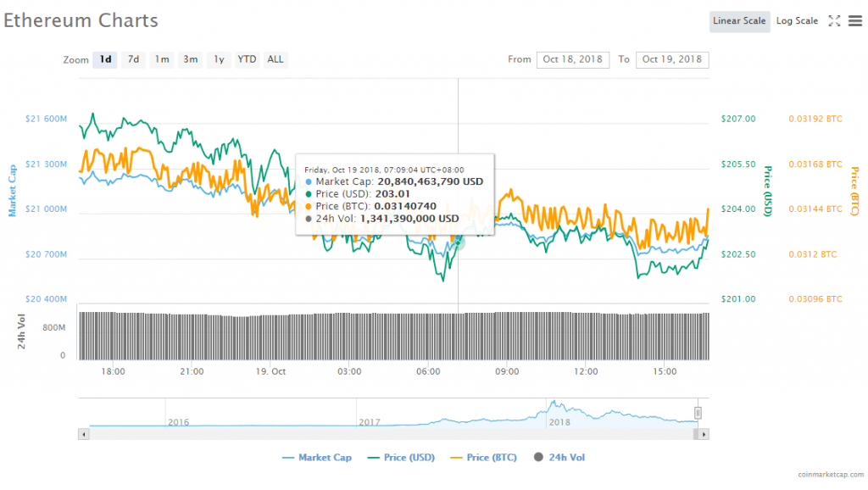Select the 1d zoom range
The image size is (868, 490).
[105, 59]
